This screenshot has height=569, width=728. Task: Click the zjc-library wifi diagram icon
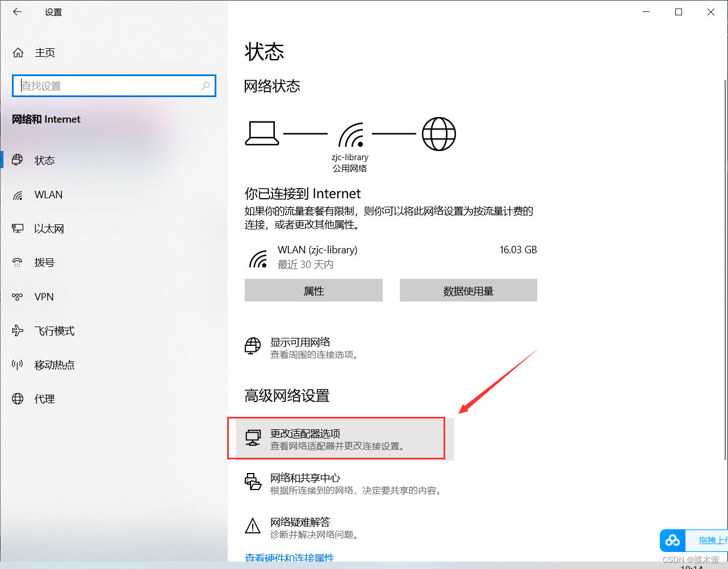tap(351, 135)
